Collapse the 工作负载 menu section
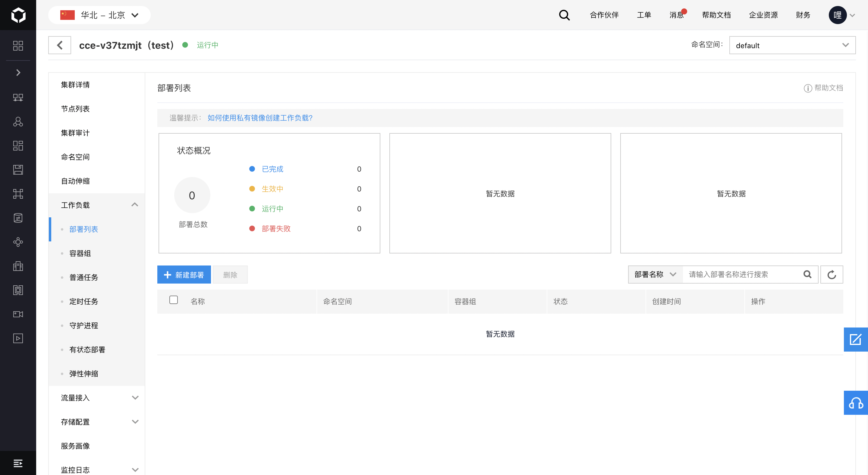 coord(134,205)
